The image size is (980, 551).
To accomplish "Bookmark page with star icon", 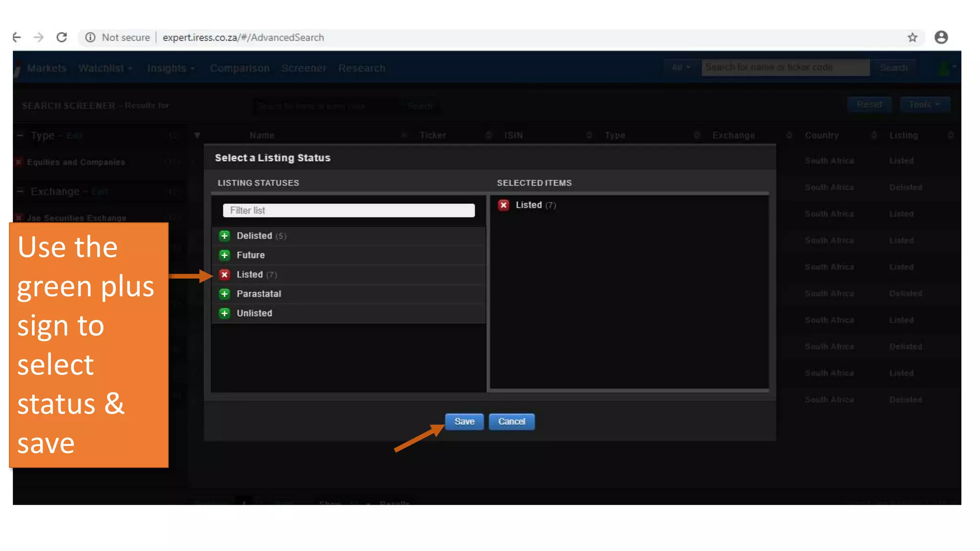I will (x=913, y=37).
